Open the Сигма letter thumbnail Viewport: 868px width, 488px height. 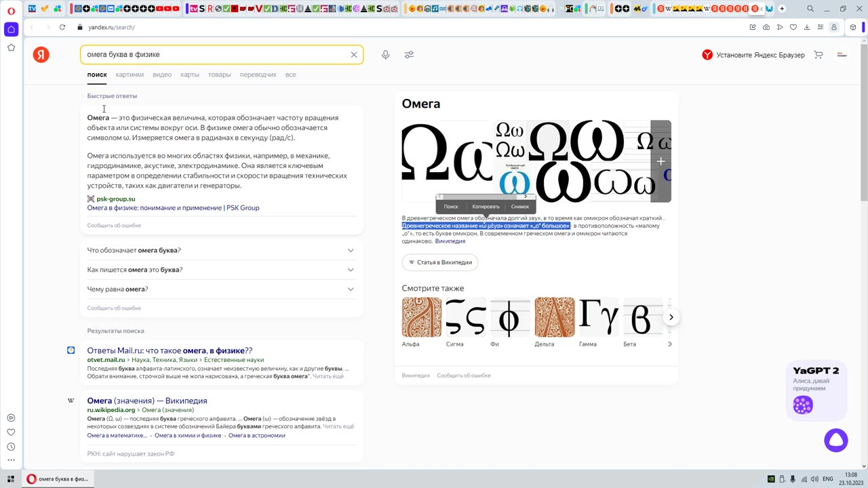pos(466,317)
